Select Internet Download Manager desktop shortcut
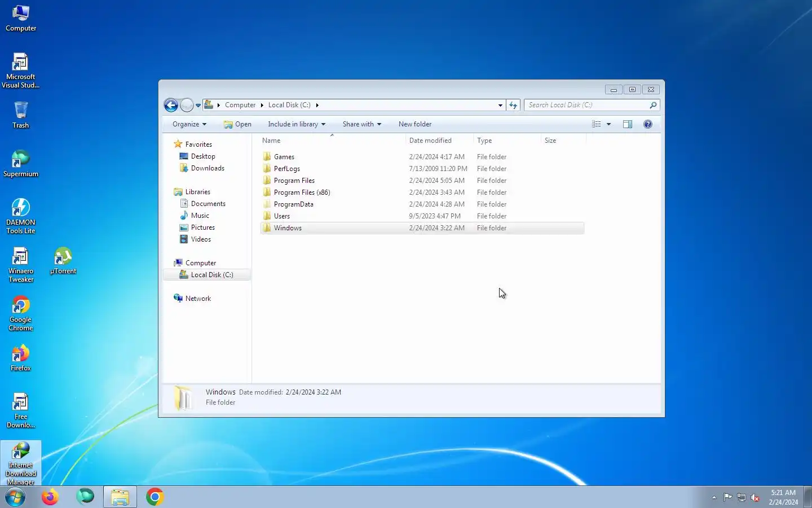This screenshot has width=812, height=508. coord(21,463)
